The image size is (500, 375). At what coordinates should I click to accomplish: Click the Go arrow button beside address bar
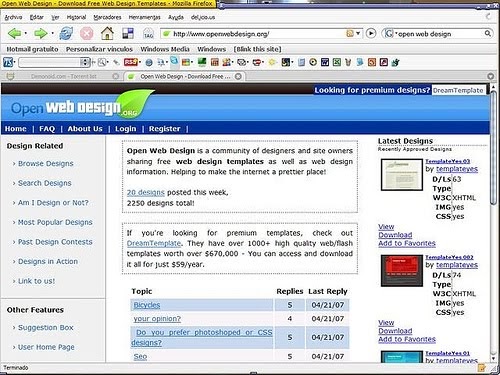coord(371,33)
